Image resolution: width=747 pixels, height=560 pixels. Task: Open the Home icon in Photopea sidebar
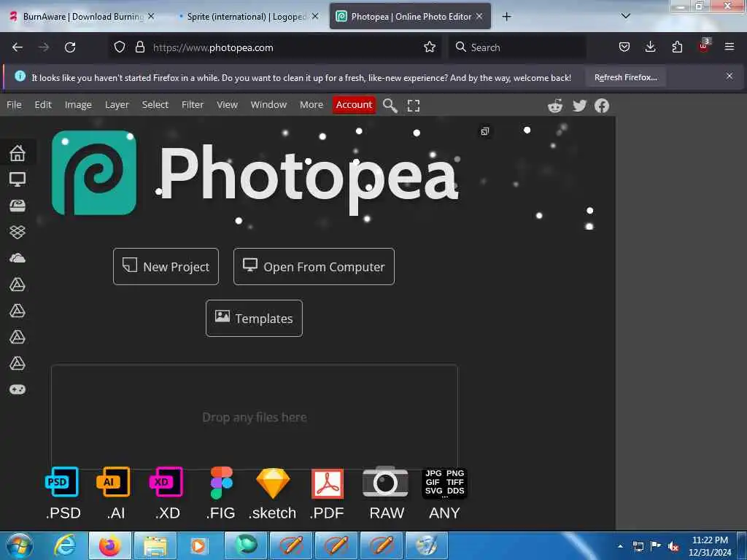18,153
